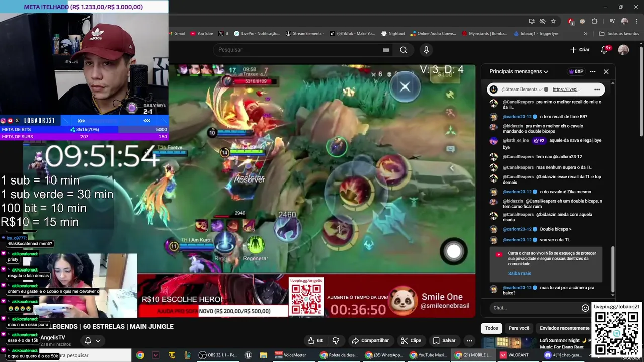
Task: Focus the Chat message input field
Action: (535, 308)
